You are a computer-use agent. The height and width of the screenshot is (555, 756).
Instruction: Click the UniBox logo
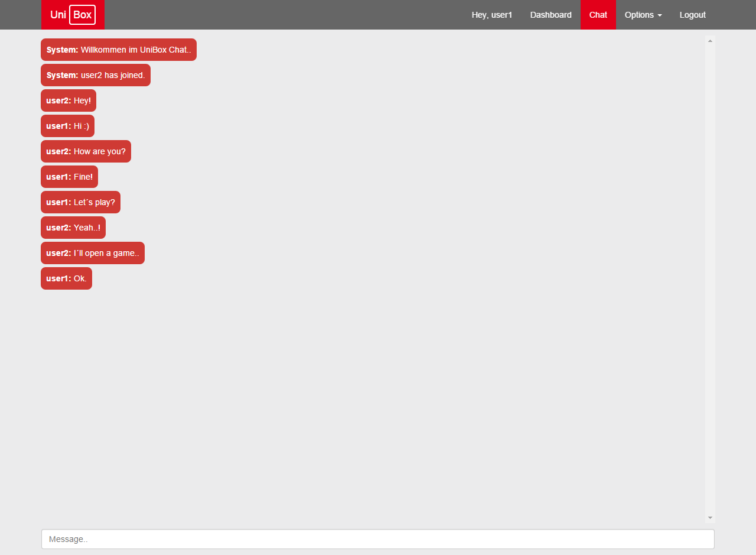(73, 15)
